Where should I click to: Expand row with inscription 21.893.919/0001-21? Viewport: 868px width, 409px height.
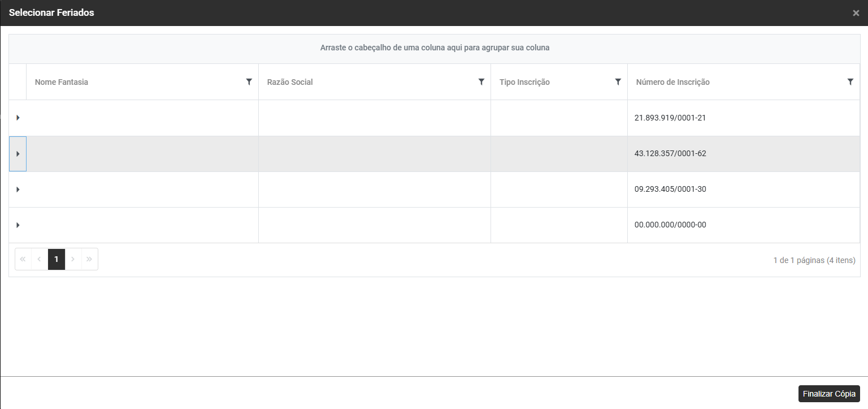point(18,118)
